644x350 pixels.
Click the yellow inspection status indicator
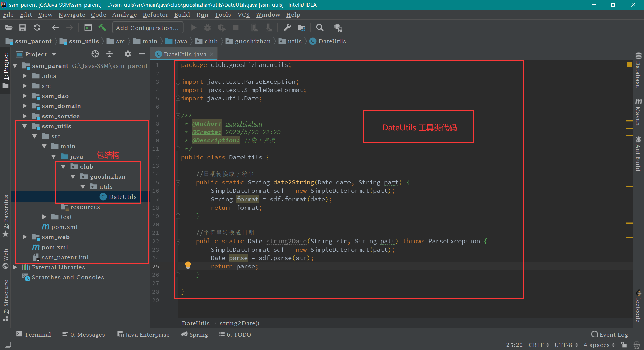point(629,64)
